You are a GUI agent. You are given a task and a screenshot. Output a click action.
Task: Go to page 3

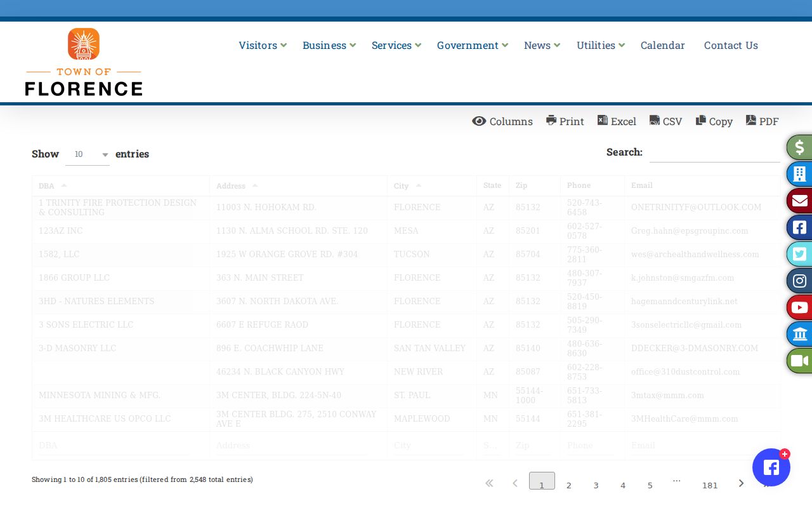click(596, 485)
